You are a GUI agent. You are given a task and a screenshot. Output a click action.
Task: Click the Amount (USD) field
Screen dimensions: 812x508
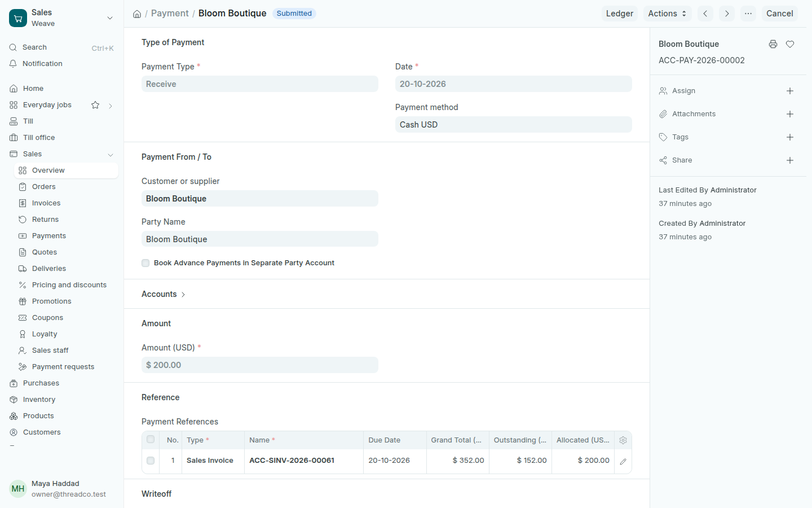[260, 365]
